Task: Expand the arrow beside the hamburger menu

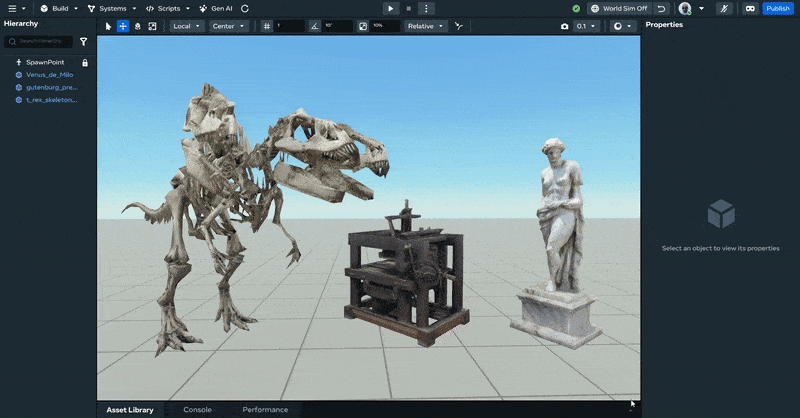Action: point(23,9)
